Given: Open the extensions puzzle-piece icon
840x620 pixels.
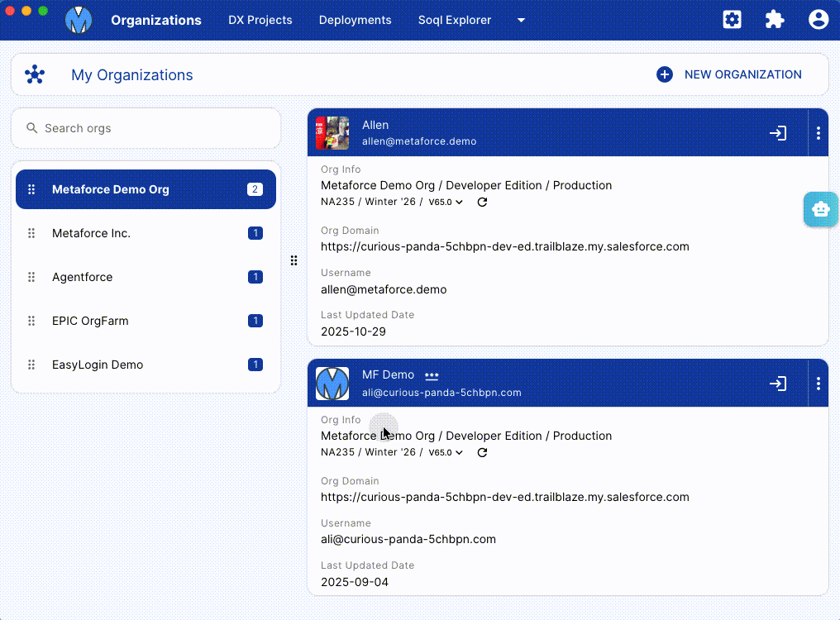Looking at the screenshot, I should 775,20.
